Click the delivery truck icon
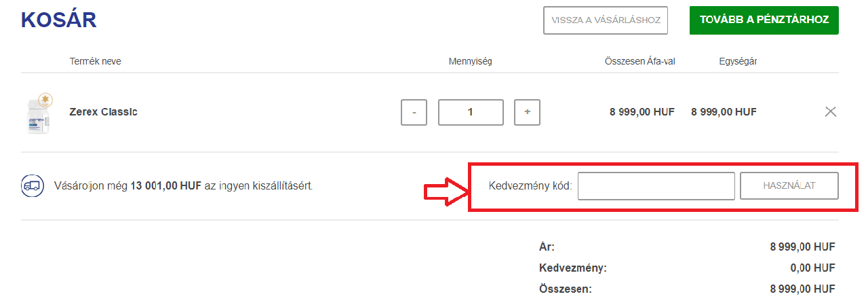Image resolution: width=868 pixels, height=307 pixels. point(32,185)
